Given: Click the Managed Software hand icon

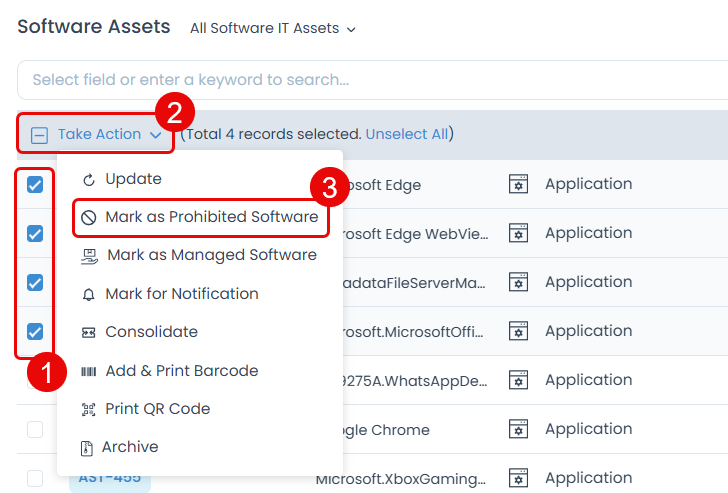Looking at the screenshot, I should point(89,256).
